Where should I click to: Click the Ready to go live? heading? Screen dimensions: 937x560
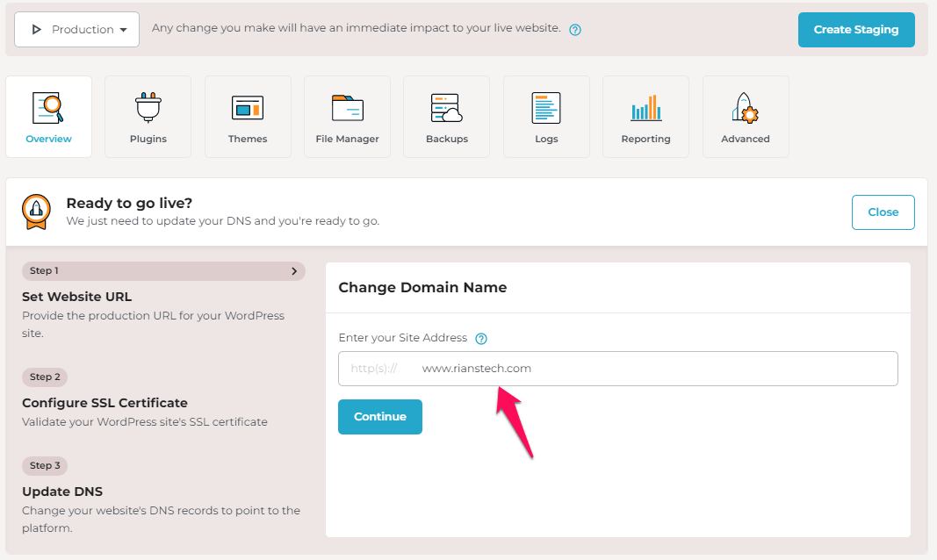click(x=129, y=203)
